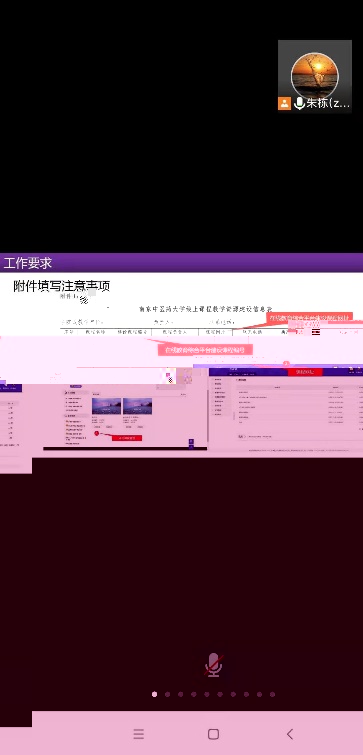363x755 pixels.
Task: Tap the Android back arrow
Action: point(290,734)
